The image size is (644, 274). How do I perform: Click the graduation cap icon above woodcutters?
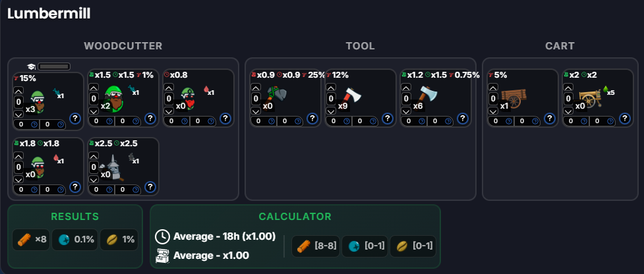pos(31,67)
